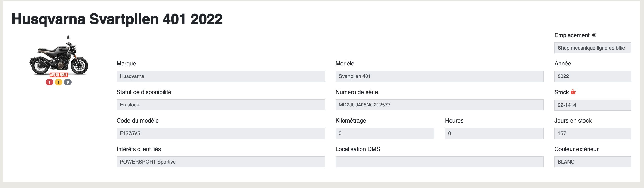Click the red badge showing 1

(50, 82)
